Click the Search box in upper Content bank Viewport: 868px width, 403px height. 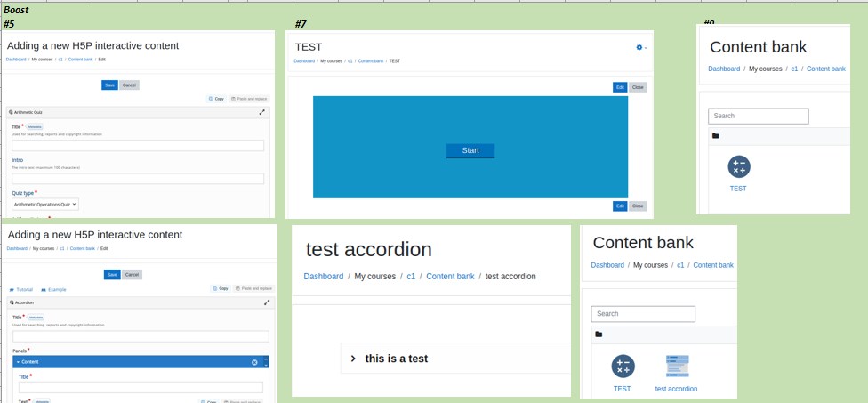tap(759, 117)
